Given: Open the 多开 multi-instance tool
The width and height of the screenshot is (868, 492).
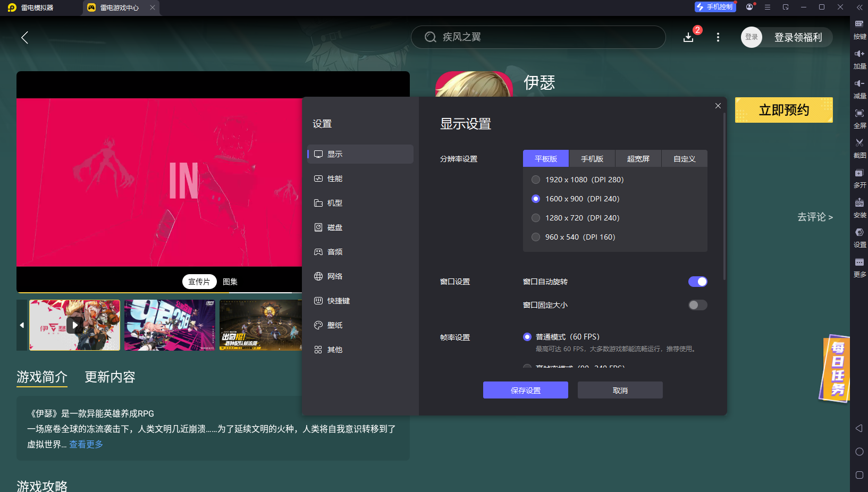Looking at the screenshot, I should 859,177.
